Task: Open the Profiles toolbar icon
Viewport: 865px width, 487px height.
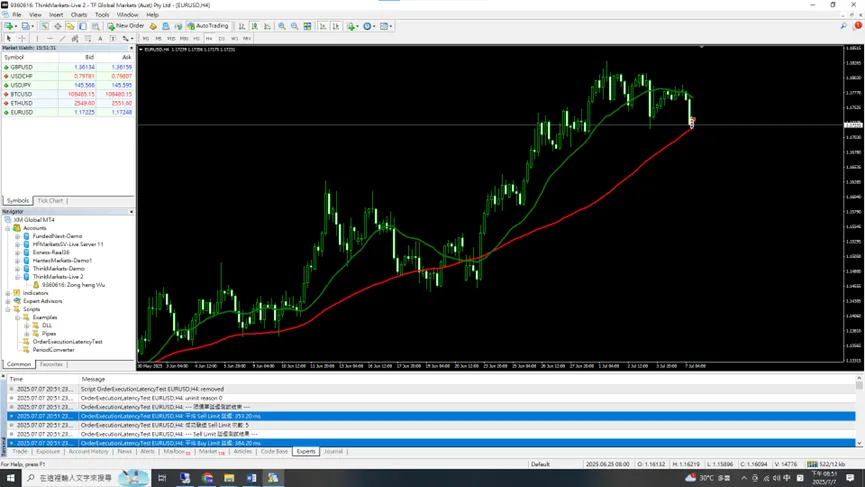Action: 28,26
